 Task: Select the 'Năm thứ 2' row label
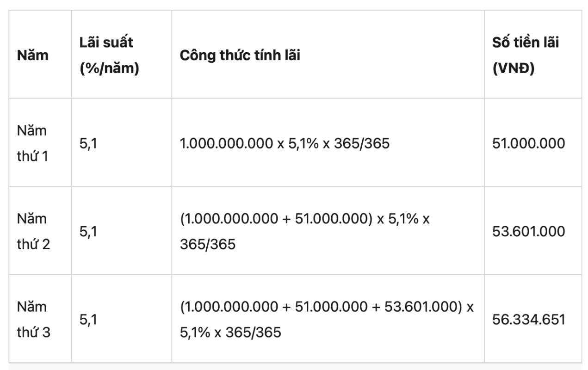pos(32,231)
